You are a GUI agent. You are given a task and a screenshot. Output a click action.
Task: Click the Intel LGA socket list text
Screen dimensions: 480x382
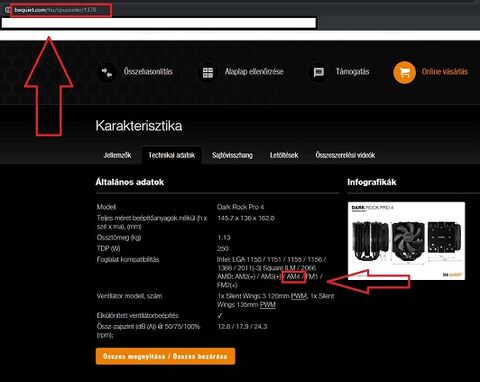click(x=271, y=264)
